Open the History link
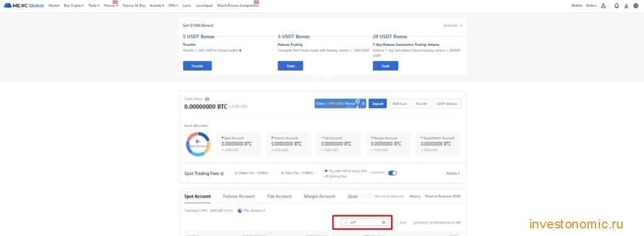Viewport: 644px width, 236px height. tap(415, 196)
